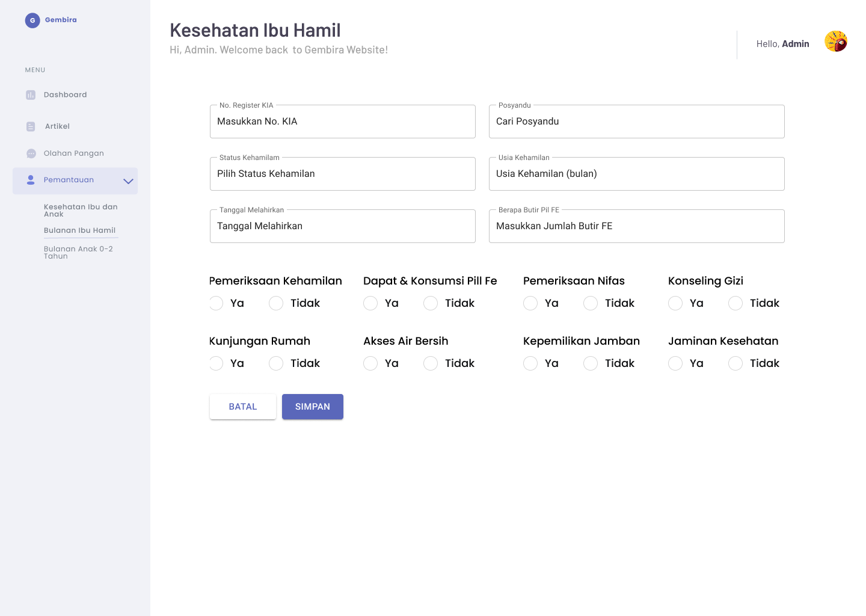Viewport: 866px width, 616px height.
Task: Collapse the Pemantauan menu chevron
Action: [x=128, y=181]
